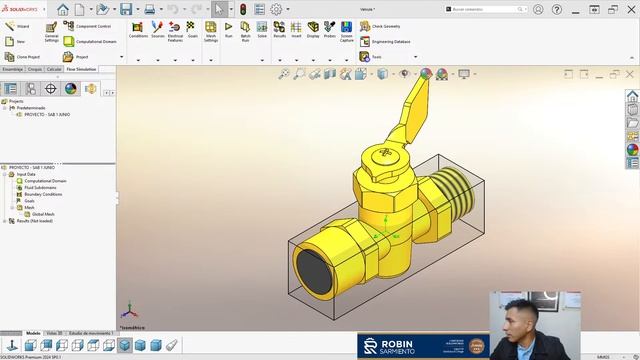Screen dimensions: 640x360
Task: Click Edit Appearance sphere in view toolbar
Action: point(425,74)
